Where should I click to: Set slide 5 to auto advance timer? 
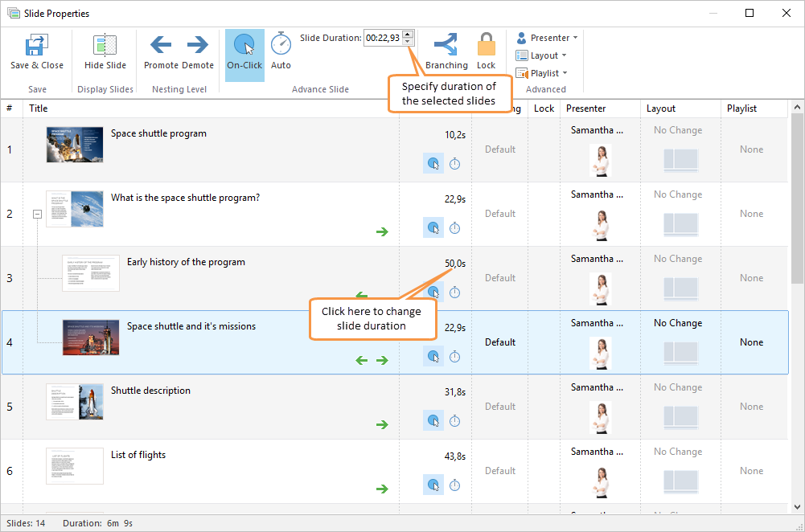click(x=455, y=420)
